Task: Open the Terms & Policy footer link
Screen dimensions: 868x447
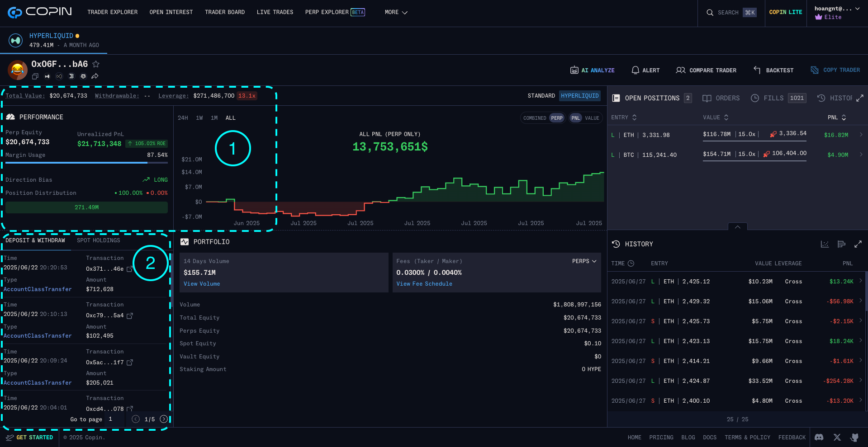Action: [x=748, y=438]
